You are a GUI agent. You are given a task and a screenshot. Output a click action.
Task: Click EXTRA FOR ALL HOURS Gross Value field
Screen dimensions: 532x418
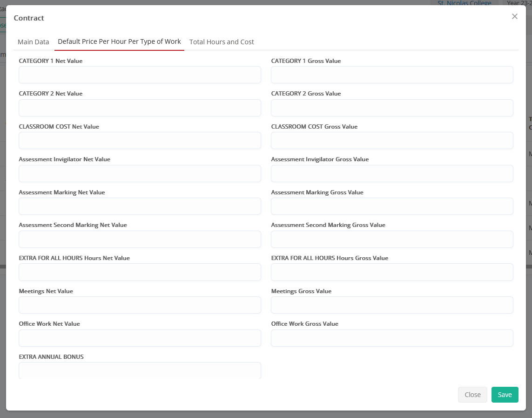tap(392, 272)
